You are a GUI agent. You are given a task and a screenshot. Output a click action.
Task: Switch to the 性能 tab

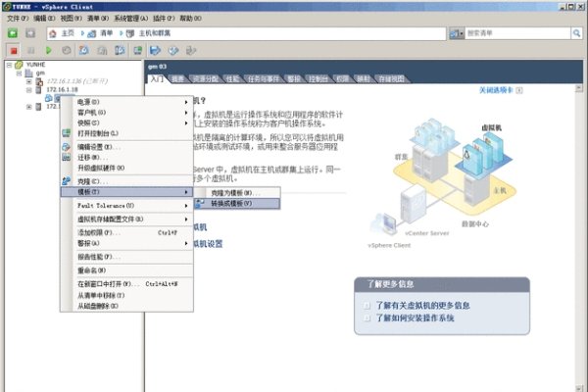[232, 78]
